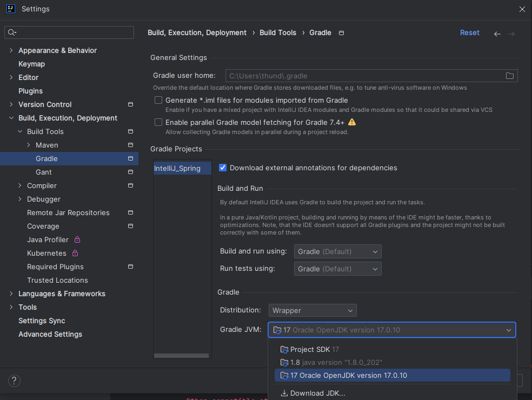
Task: Expand the Version Control node
Action: (x=11, y=104)
